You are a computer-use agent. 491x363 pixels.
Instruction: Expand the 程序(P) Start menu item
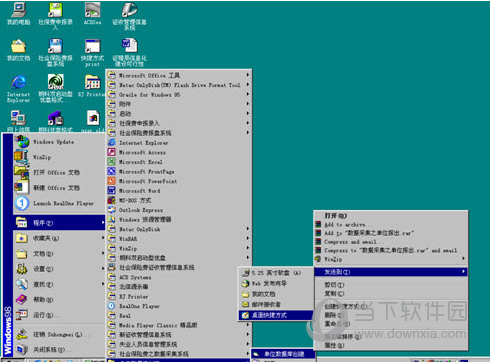pyautogui.click(x=59, y=223)
